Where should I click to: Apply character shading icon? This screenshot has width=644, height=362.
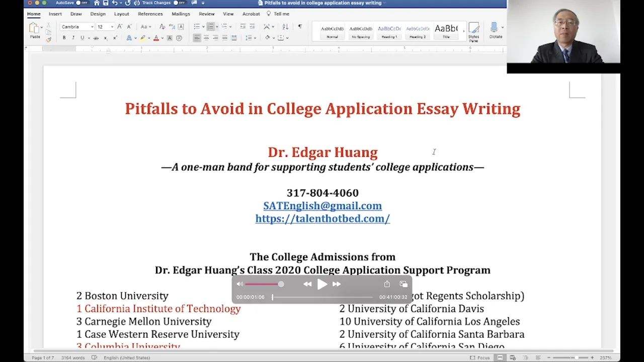[x=170, y=38]
